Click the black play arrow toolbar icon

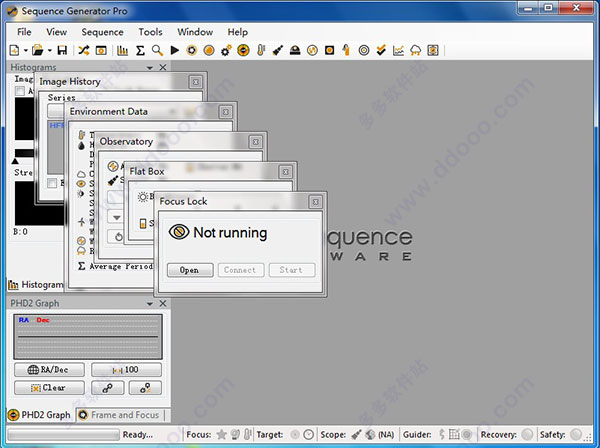174,50
